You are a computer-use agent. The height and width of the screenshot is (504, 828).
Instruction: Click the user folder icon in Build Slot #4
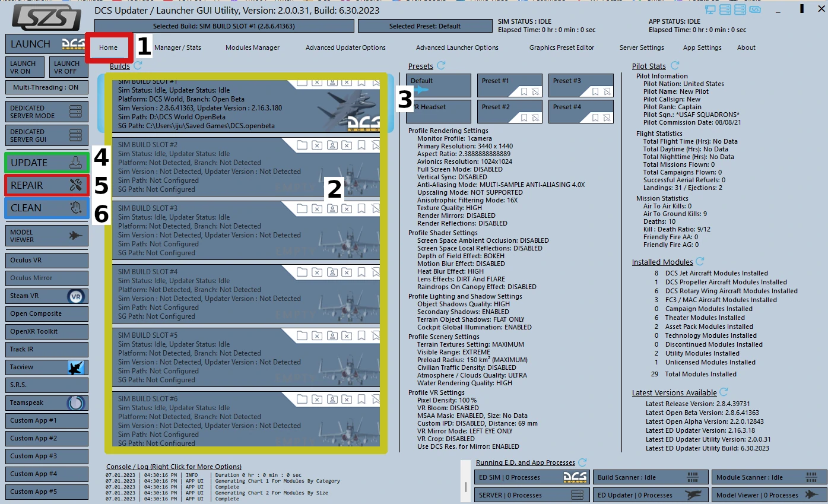click(332, 272)
